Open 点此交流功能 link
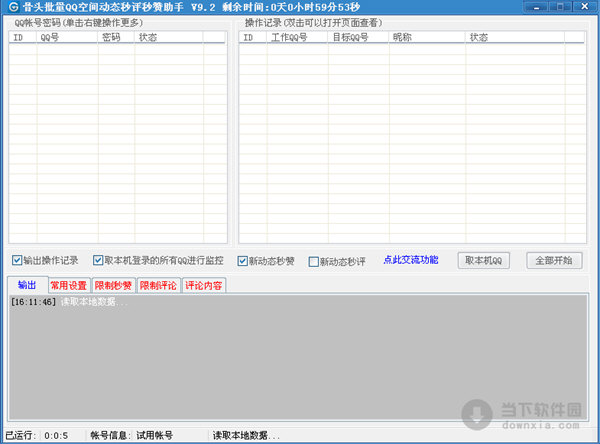This screenshot has width=600, height=444. (411, 260)
